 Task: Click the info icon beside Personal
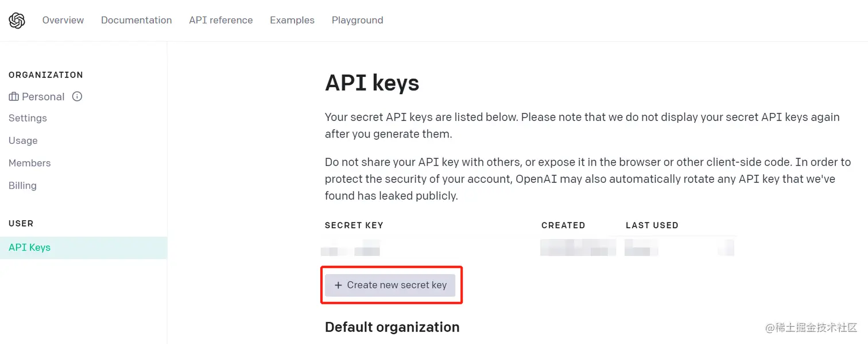point(77,96)
